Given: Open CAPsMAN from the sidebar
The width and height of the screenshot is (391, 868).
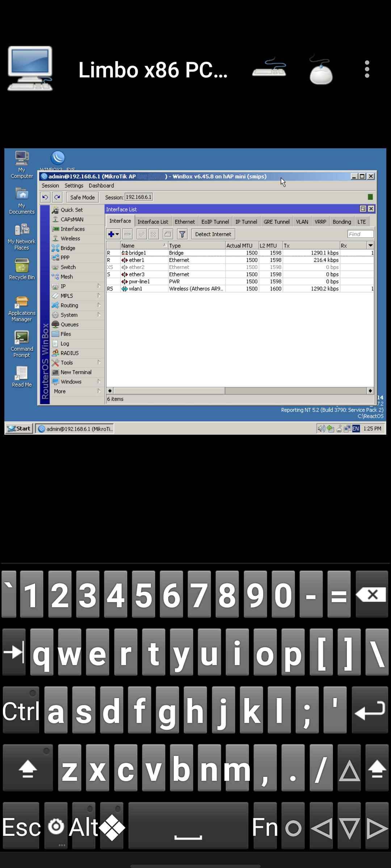Looking at the screenshot, I should [x=72, y=220].
